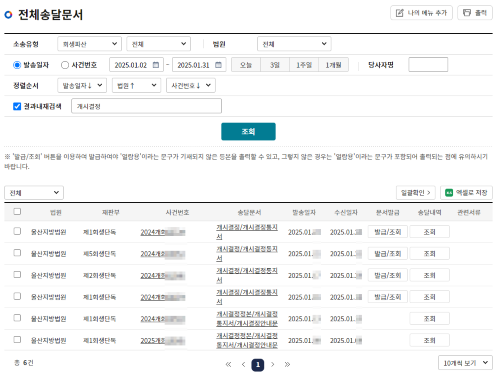The width and height of the screenshot is (500, 376).
Task: Click the 송달문서 column header
Action: tap(249, 212)
